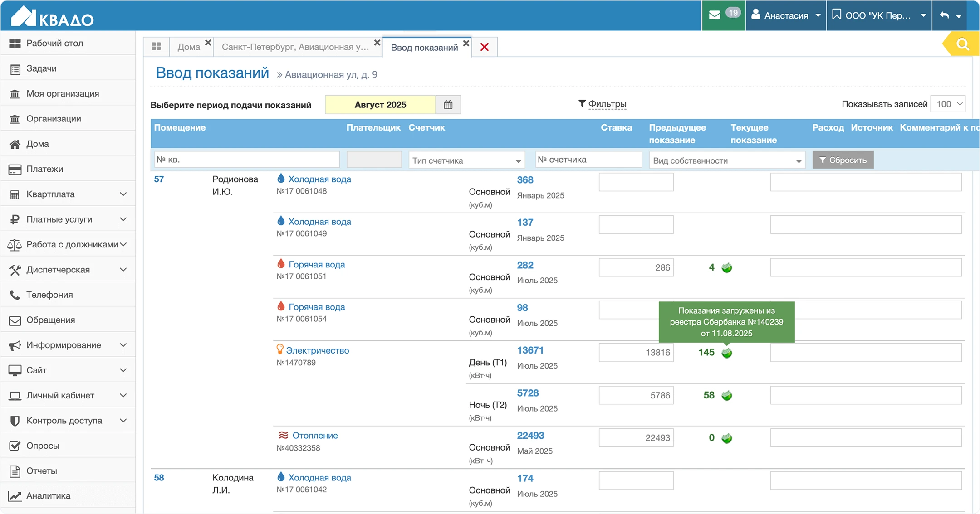The image size is (980, 514).
Task: Close the Ввод показаний tab
Action: 466,43
